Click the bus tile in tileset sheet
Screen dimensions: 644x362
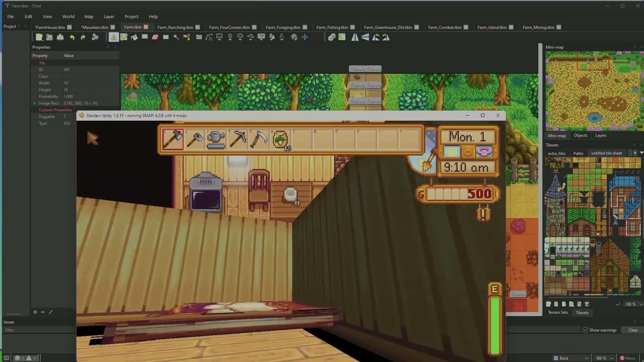pos(567,248)
